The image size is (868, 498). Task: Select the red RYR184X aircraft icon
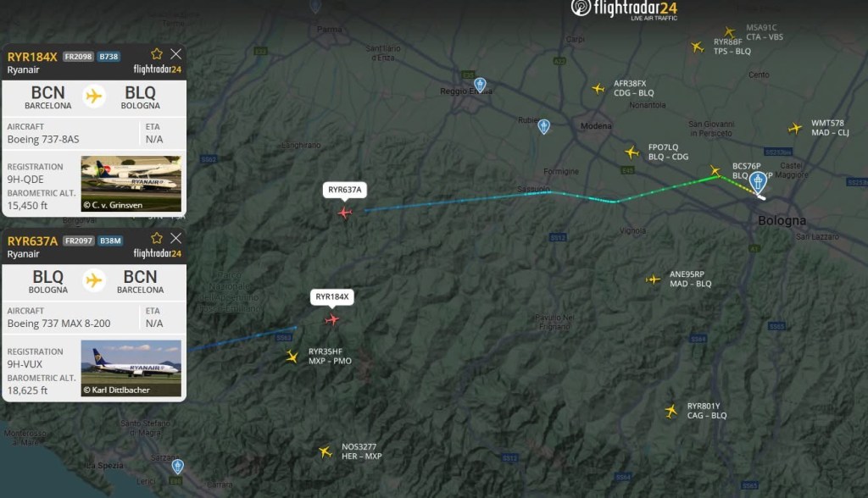tap(332, 319)
